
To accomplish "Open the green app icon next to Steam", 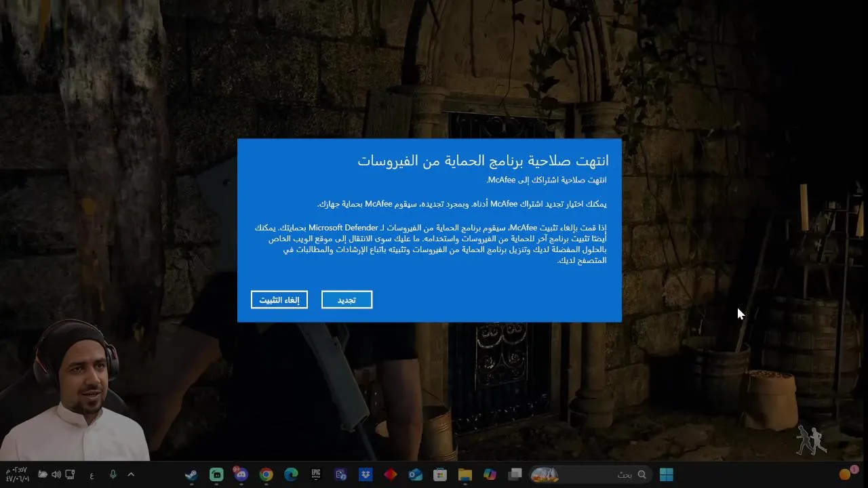I will [216, 474].
